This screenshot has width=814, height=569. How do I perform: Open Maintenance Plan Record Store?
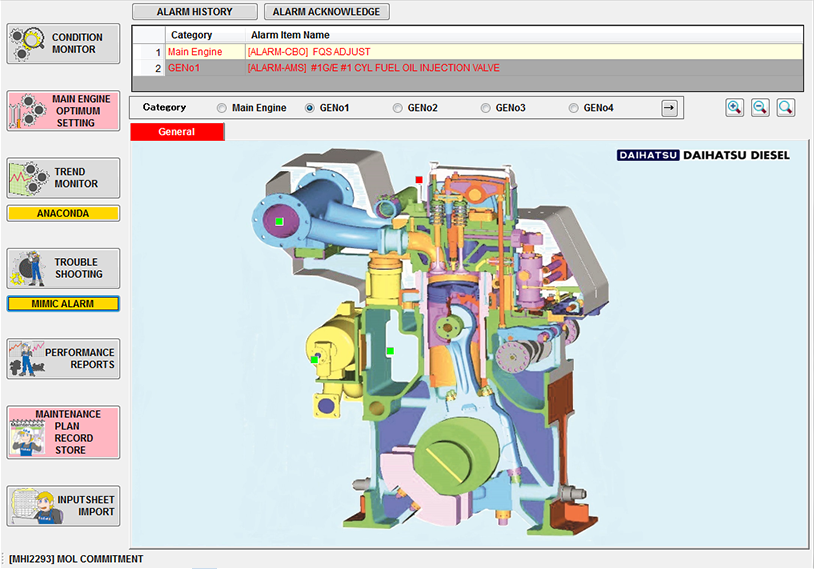(x=63, y=432)
